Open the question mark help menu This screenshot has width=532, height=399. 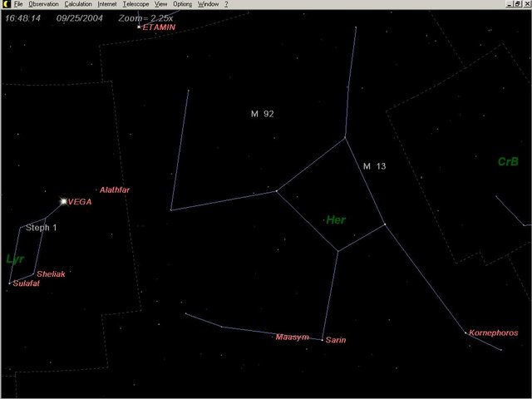click(x=226, y=4)
